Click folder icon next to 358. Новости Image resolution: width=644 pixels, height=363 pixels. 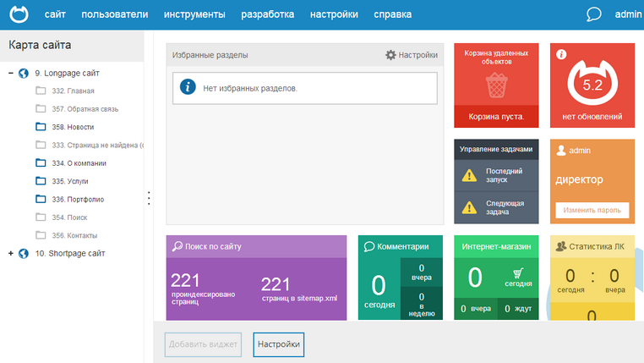[41, 127]
